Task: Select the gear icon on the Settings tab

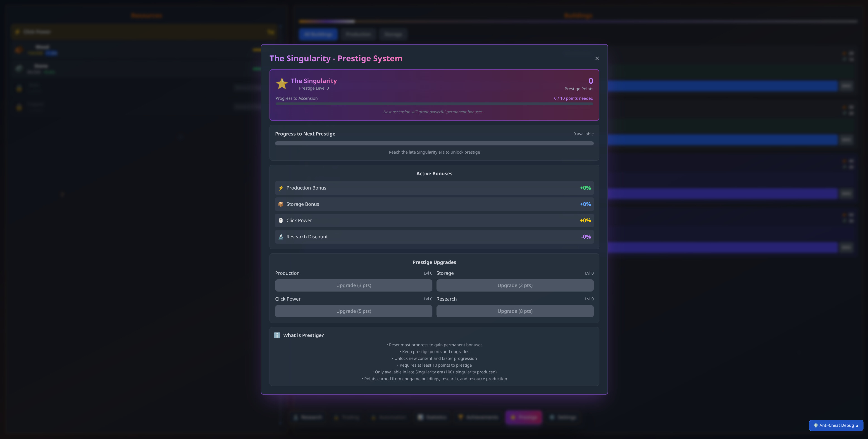Action: (x=552, y=417)
